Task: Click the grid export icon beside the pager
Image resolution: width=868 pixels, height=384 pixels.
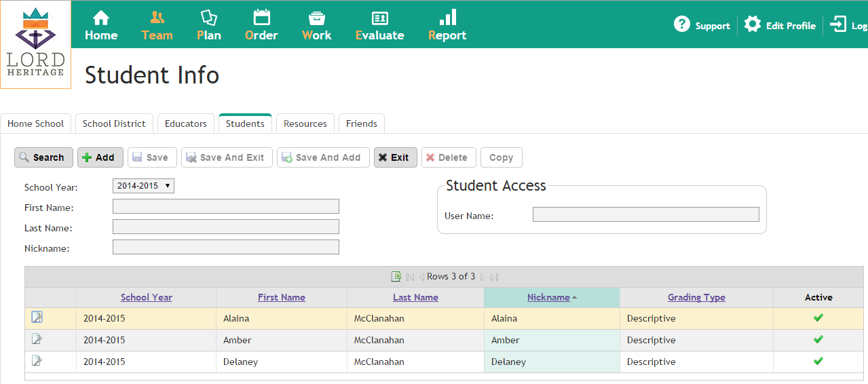Action: 396,276
